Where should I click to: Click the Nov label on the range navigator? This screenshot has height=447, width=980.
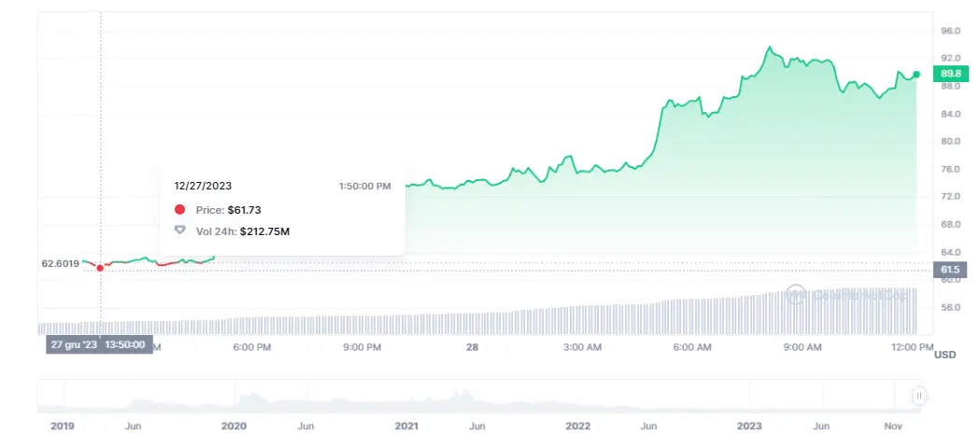tap(890, 426)
